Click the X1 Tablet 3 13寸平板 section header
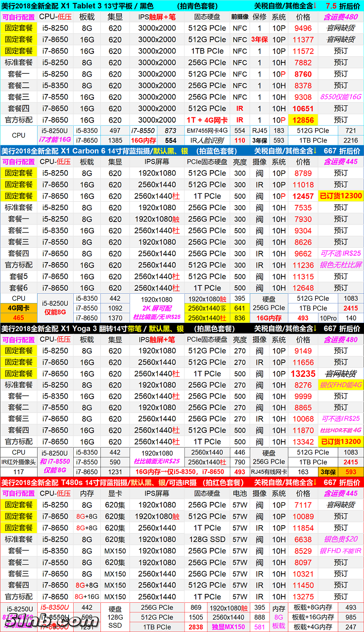Screen dimensions: 364x632 (182, 5)
